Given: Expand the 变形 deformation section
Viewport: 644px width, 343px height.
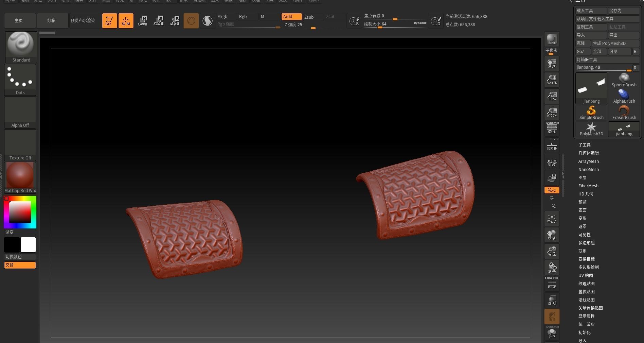Looking at the screenshot, I should click(583, 218).
